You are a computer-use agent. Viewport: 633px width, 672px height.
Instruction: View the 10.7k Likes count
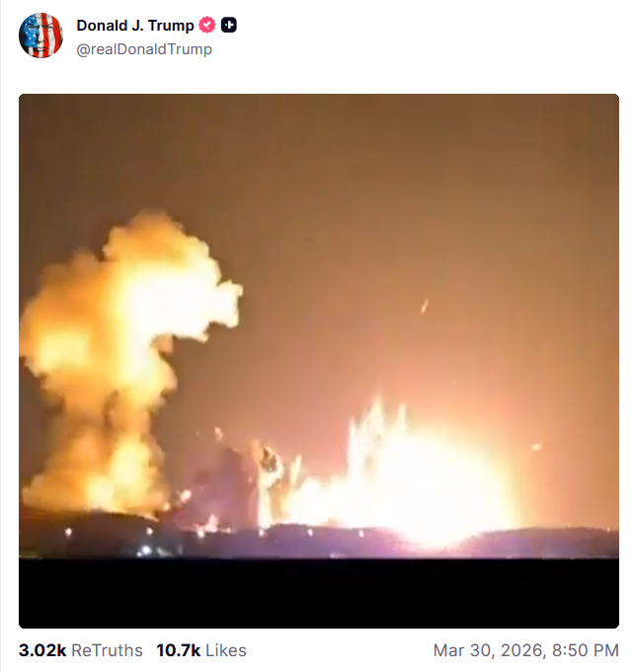201,650
